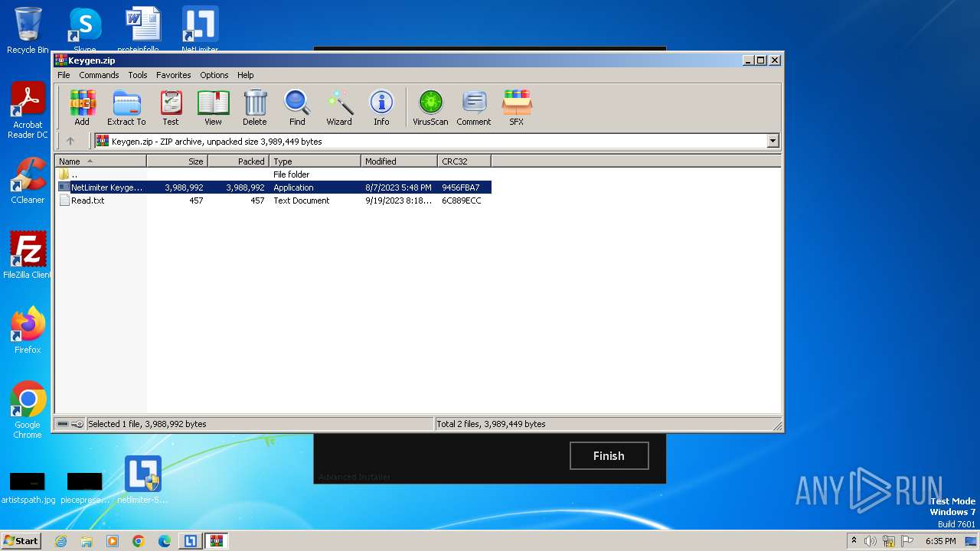Screen dimensions: 980x551
Task: Sort file list by Name column
Action: 100,161
